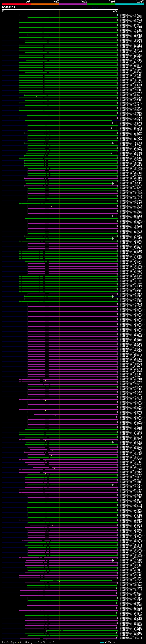Click hit label UniRef100_C7JA05
The width and height of the screenshot is (146, 644).
[x=131, y=67]
